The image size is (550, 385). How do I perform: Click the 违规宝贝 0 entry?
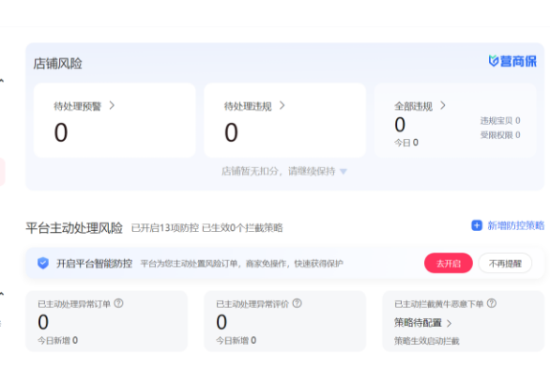click(500, 121)
